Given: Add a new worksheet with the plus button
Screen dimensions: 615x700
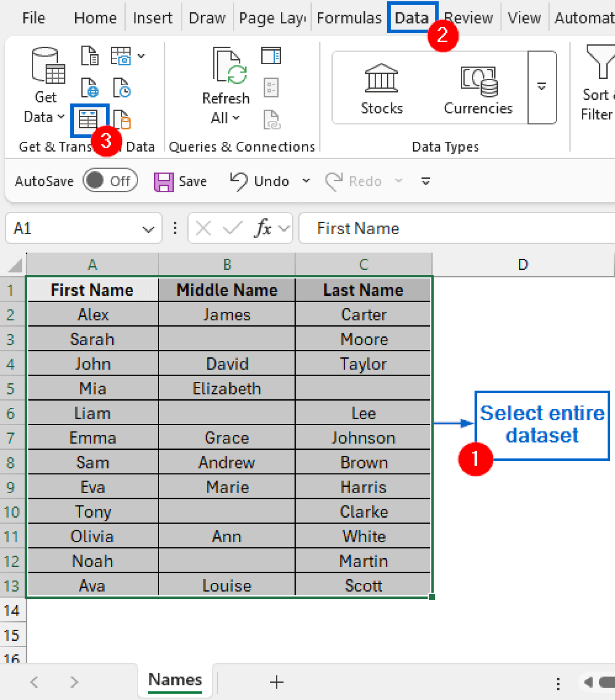Looking at the screenshot, I should click(x=276, y=682).
